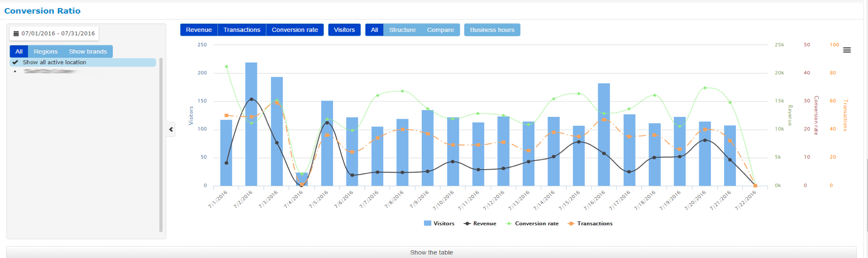Toggle the Conversion rate metric button
The height and width of the screenshot is (258, 868).
coord(295,30)
